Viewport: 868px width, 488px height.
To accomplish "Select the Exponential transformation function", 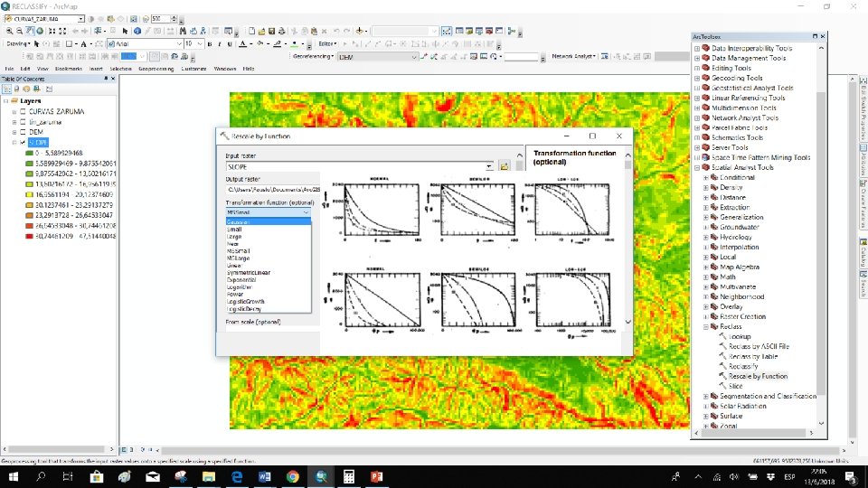I will 242,278.
